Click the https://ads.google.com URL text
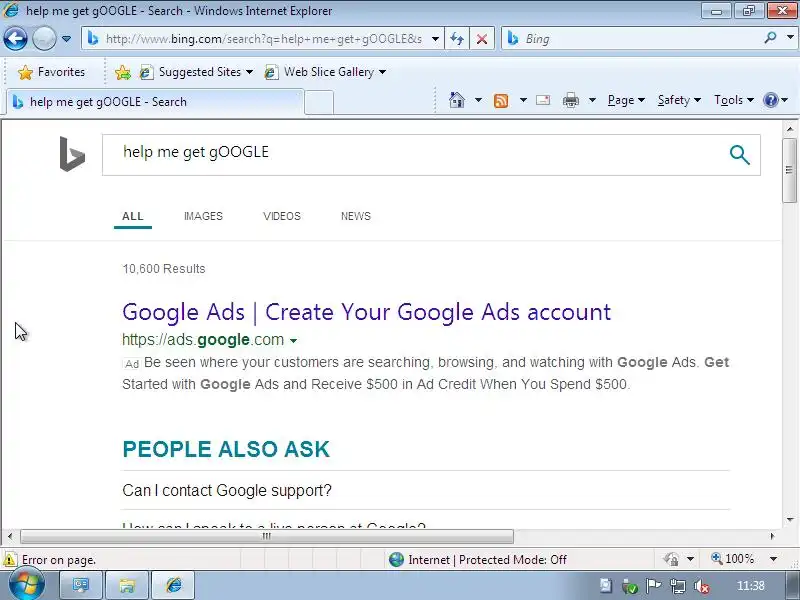Image resolution: width=800 pixels, height=600 pixels. click(x=203, y=340)
